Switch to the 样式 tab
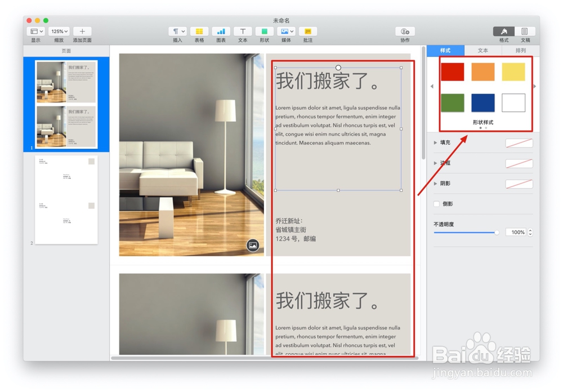 pyautogui.click(x=445, y=50)
